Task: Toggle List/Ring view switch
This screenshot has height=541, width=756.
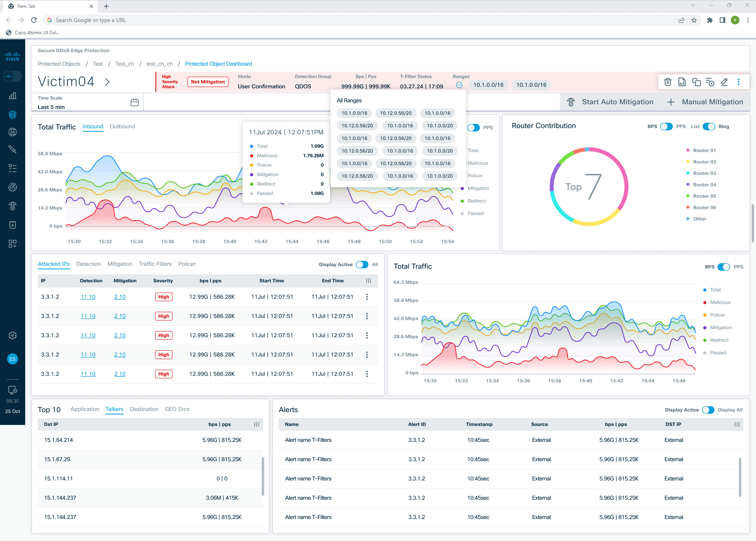Action: pyautogui.click(x=709, y=127)
